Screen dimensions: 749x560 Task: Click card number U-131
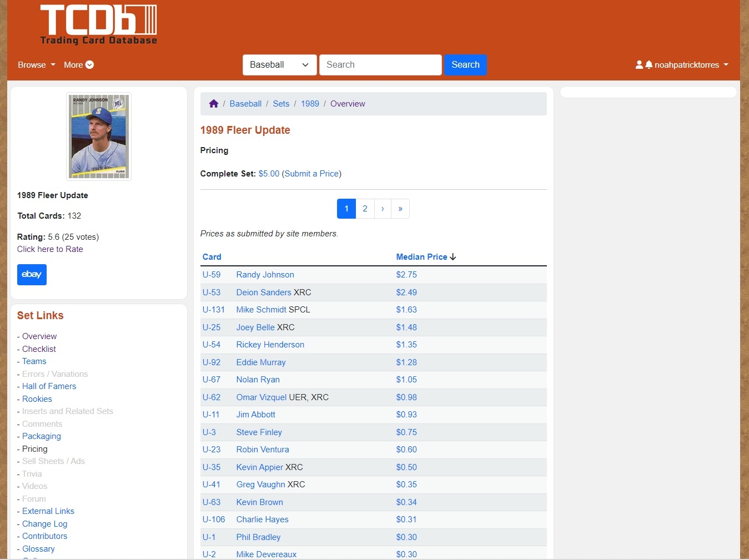(x=214, y=310)
